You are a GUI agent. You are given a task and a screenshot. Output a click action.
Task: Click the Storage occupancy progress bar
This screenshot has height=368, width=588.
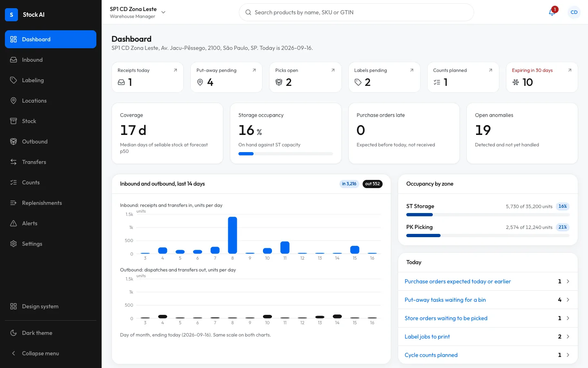286,154
